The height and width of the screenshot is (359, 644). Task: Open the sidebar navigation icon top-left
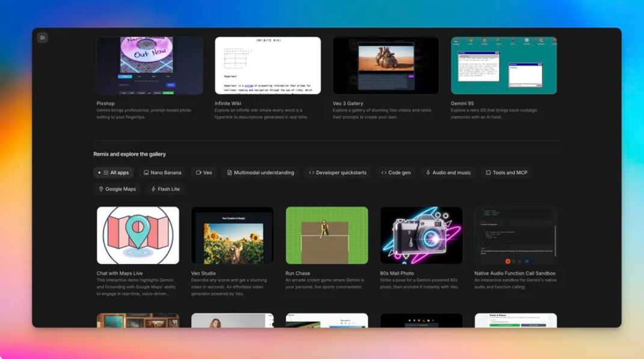42,37
